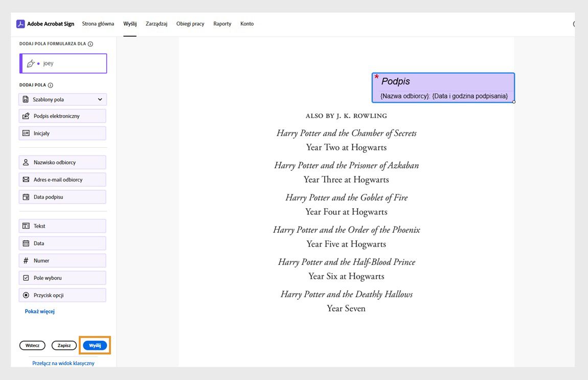Open the Raporty tab
The width and height of the screenshot is (588, 380).
point(222,24)
